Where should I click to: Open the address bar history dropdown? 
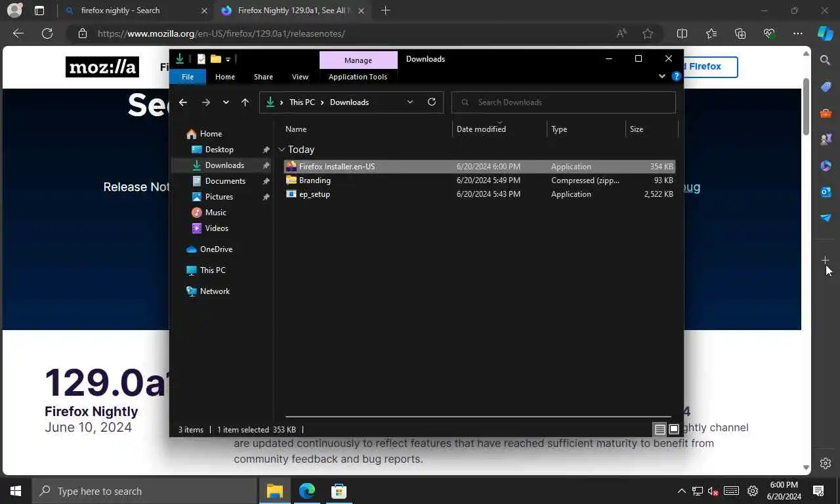(410, 102)
